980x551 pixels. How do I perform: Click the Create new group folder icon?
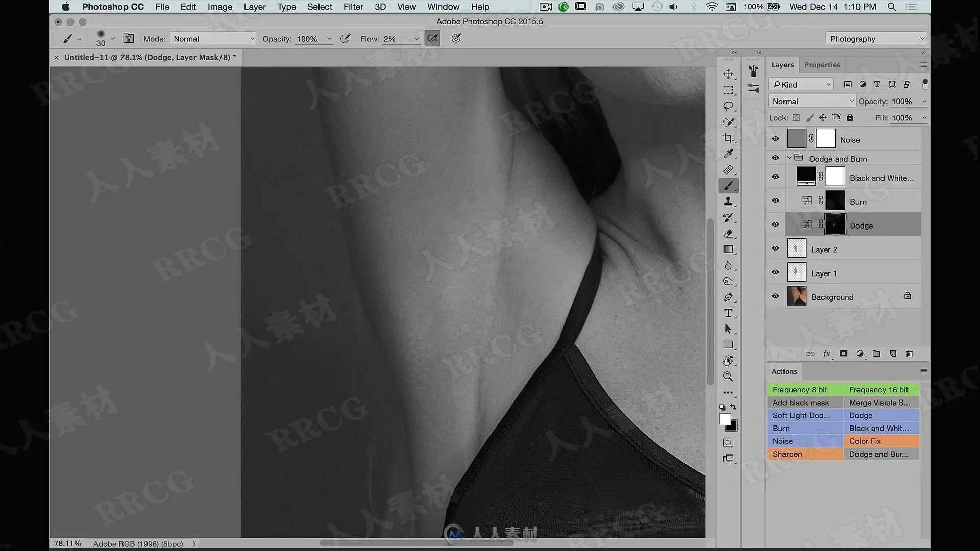(876, 354)
